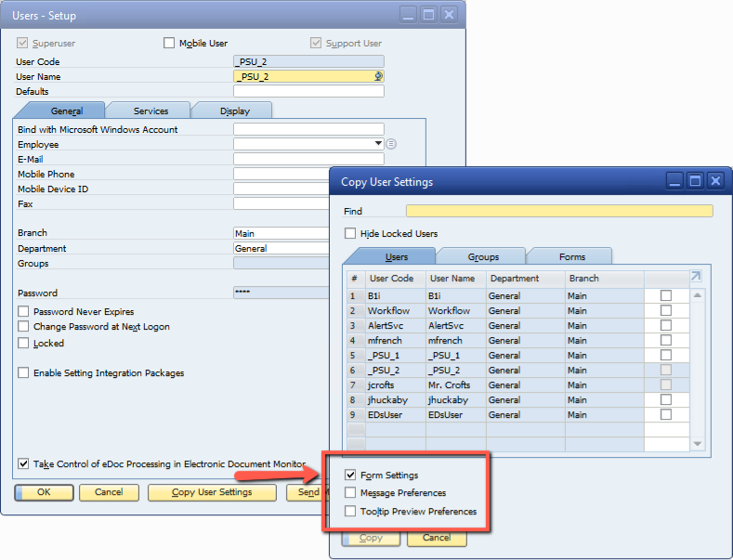
Task: Switch to the Groups tab
Action: click(x=483, y=256)
